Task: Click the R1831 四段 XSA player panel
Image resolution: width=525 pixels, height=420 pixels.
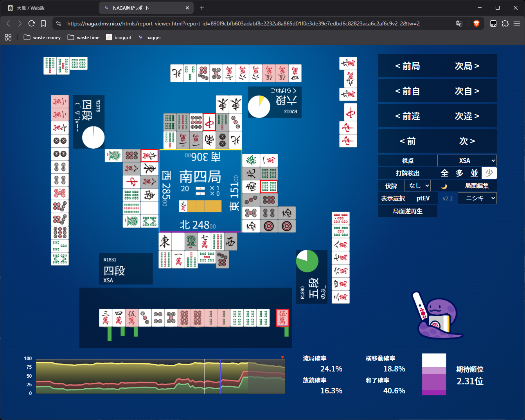Action: tap(126, 269)
